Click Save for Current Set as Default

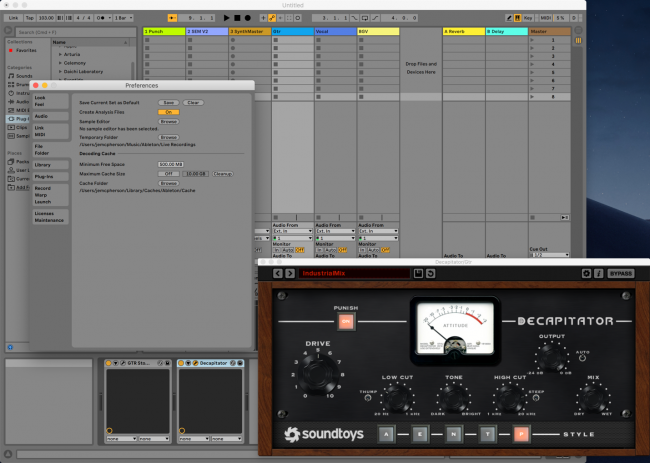(169, 103)
